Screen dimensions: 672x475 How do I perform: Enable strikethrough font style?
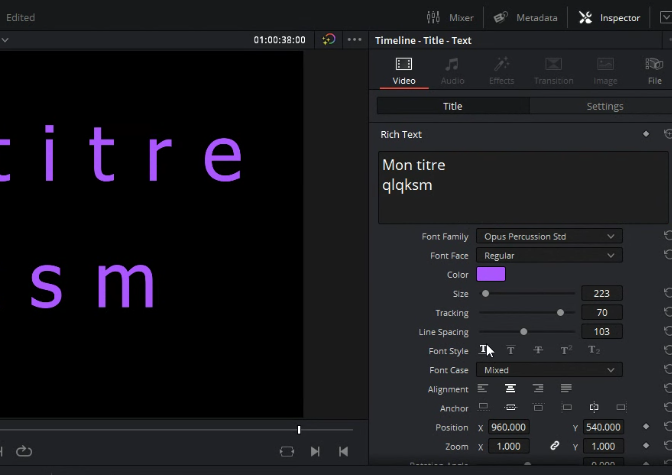[x=538, y=350]
